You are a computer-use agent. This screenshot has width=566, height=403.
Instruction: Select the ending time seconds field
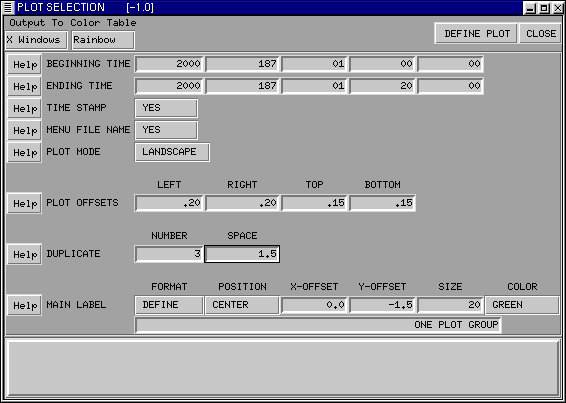450,86
